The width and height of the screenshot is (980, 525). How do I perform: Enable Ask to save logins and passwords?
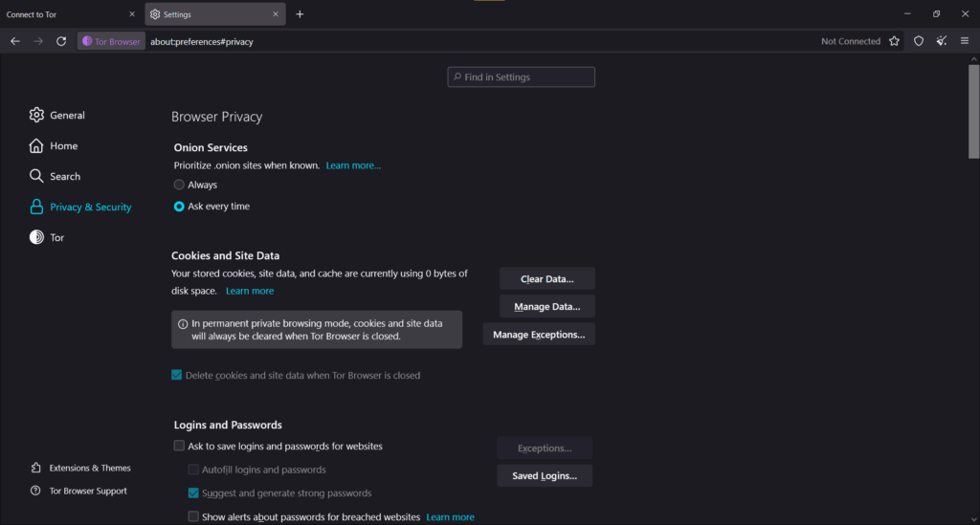pyautogui.click(x=179, y=446)
